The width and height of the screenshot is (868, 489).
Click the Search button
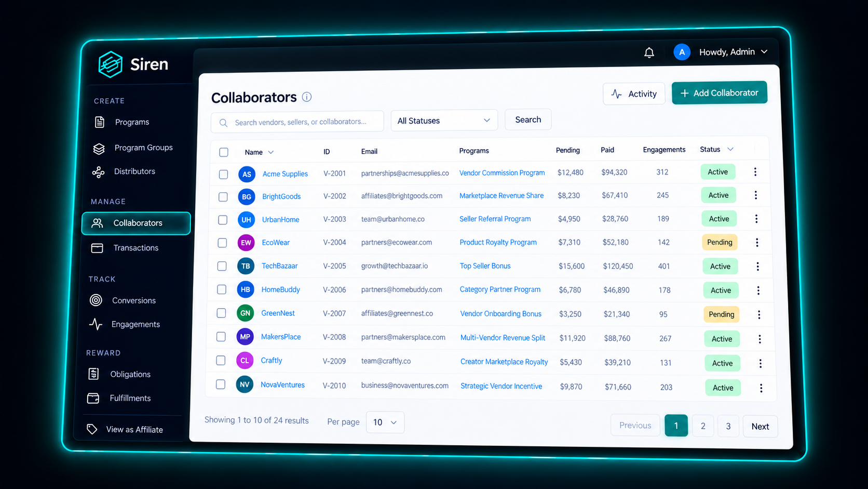[x=528, y=120]
